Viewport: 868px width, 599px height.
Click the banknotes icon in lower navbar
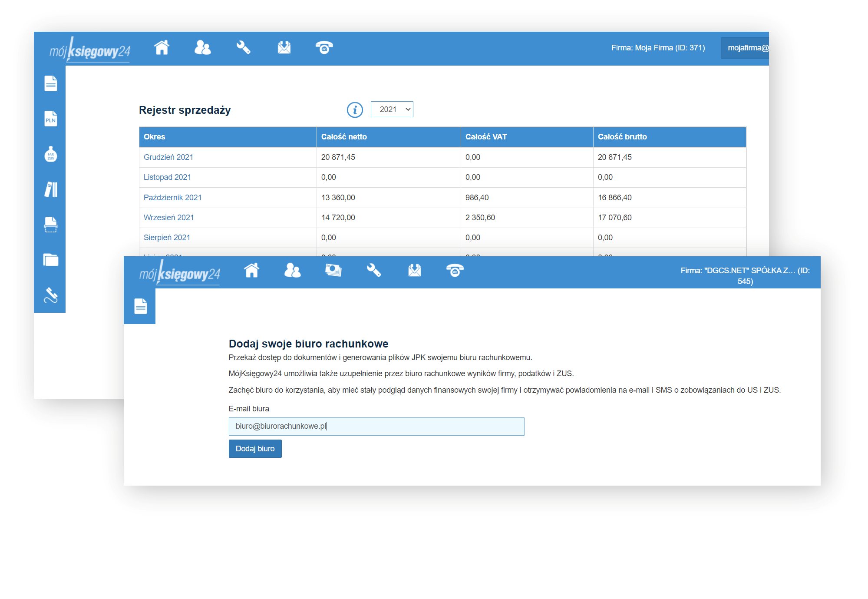pos(333,271)
